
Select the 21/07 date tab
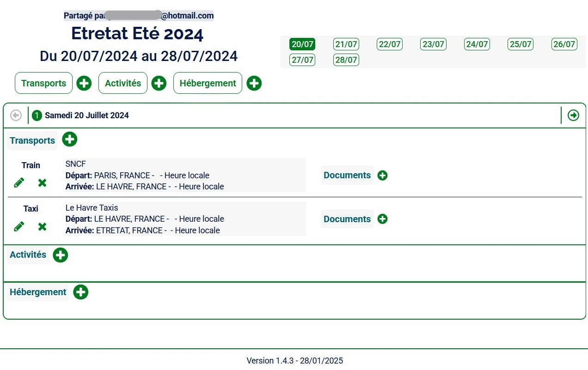pos(346,44)
